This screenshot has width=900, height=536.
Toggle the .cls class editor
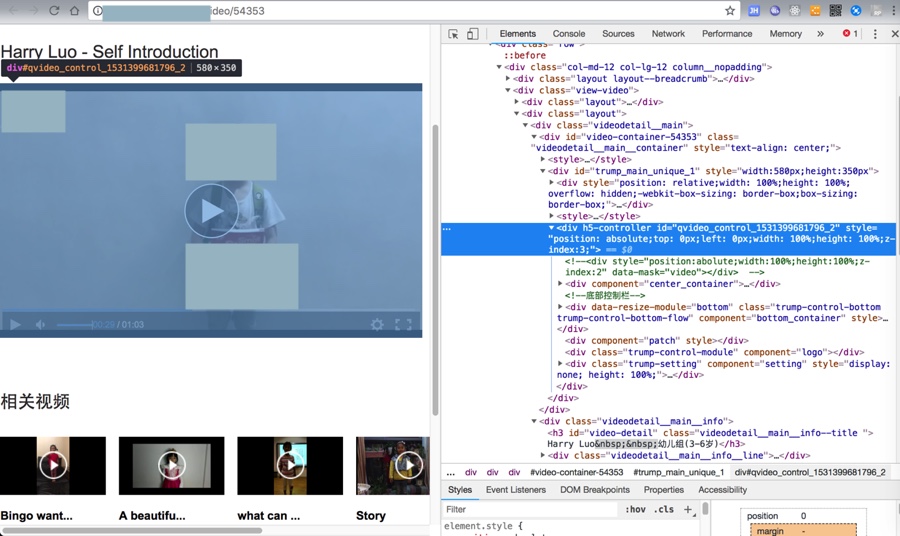pos(664,510)
